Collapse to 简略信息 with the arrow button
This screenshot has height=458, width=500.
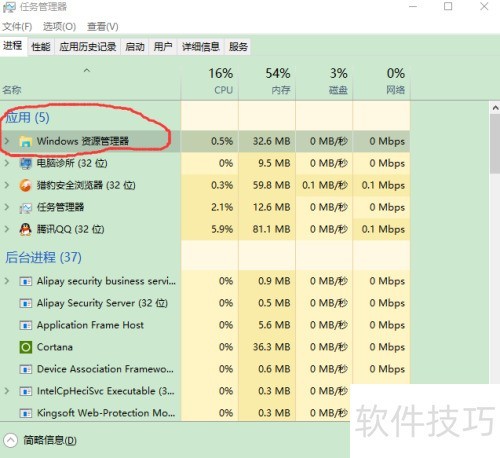click(10, 440)
